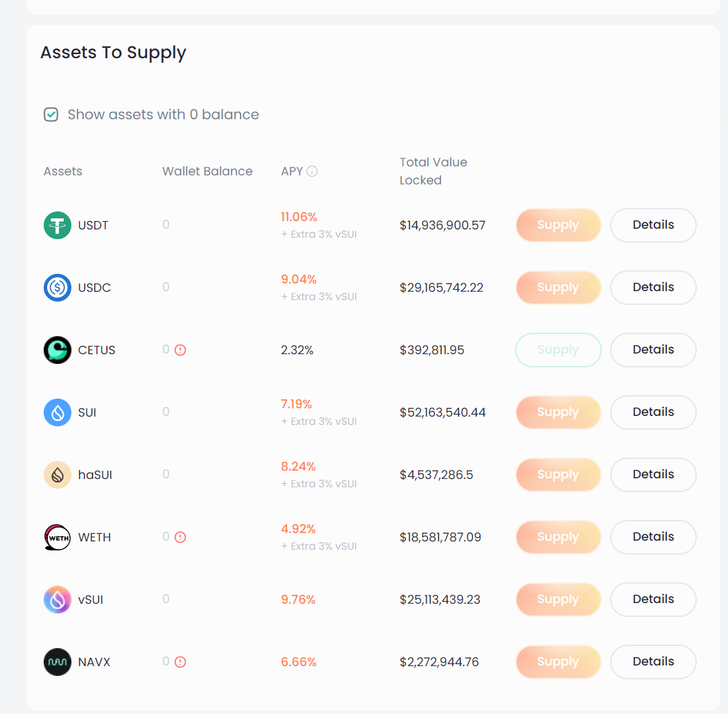
Task: Open Details for USDC
Action: coord(653,288)
